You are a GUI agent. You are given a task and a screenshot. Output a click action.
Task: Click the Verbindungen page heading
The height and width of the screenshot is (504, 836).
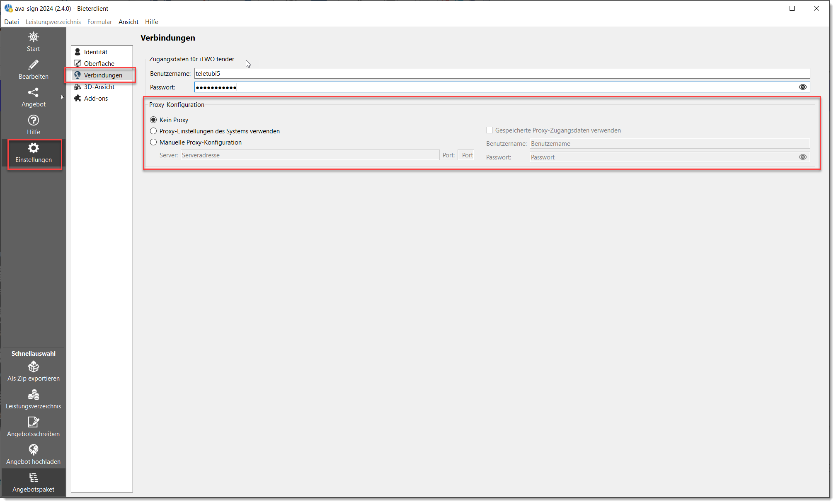(x=168, y=38)
